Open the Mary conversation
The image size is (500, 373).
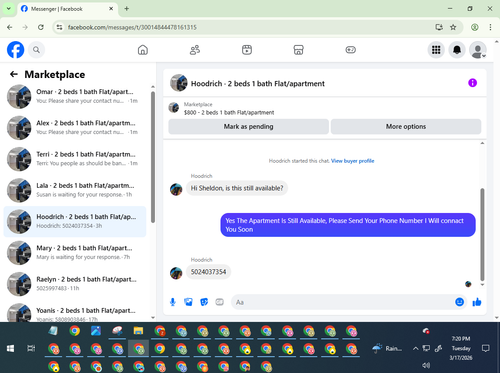pyautogui.click(x=75, y=253)
